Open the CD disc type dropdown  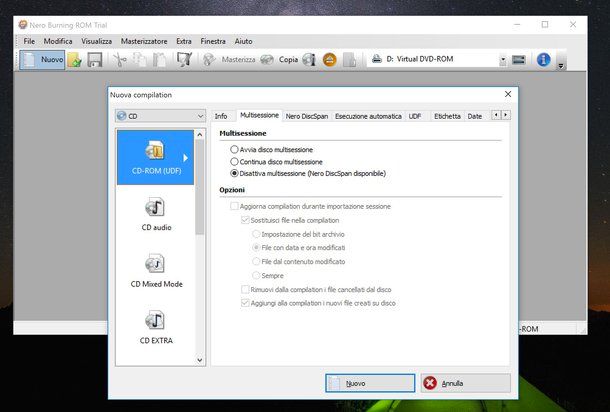160,116
